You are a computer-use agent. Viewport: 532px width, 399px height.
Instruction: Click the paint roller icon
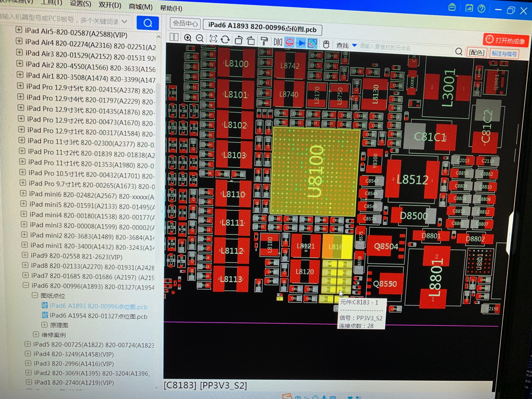tap(264, 41)
